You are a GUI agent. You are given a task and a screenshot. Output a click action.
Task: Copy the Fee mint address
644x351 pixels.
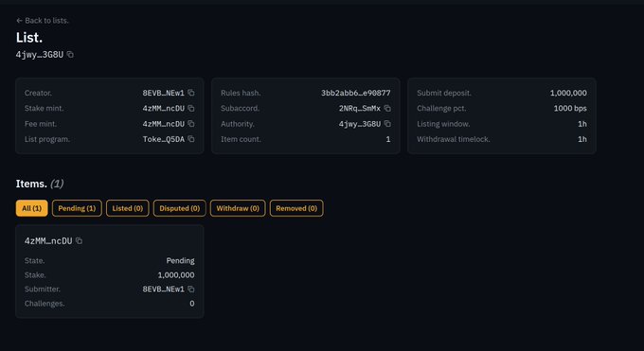tap(191, 124)
